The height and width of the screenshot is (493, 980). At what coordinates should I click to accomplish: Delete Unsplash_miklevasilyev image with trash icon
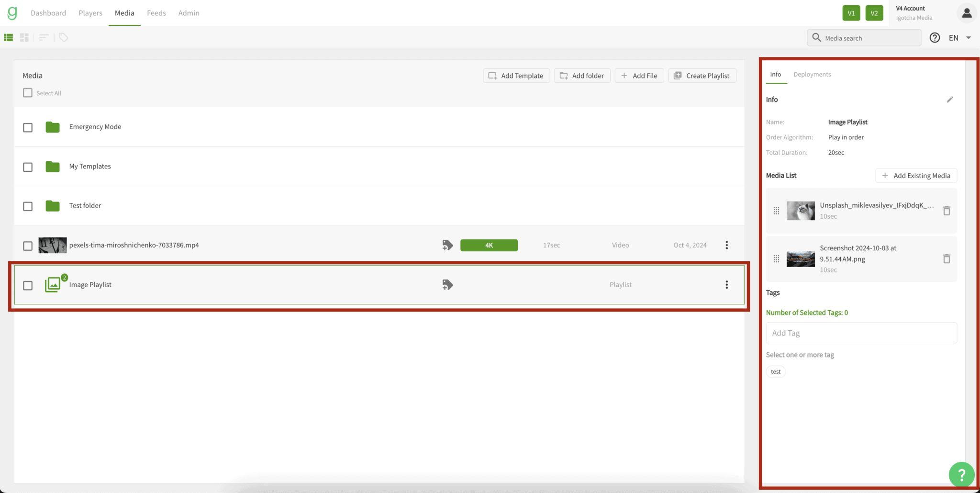tap(947, 211)
